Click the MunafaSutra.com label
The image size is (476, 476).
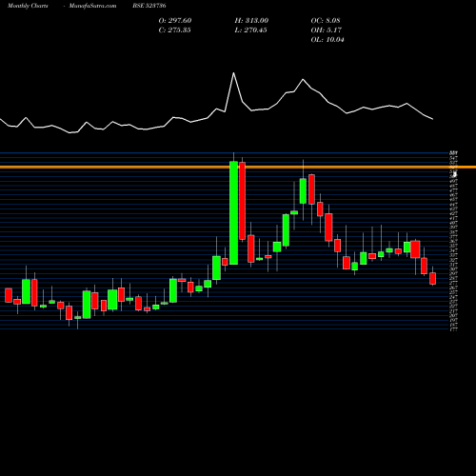pos(92,6)
